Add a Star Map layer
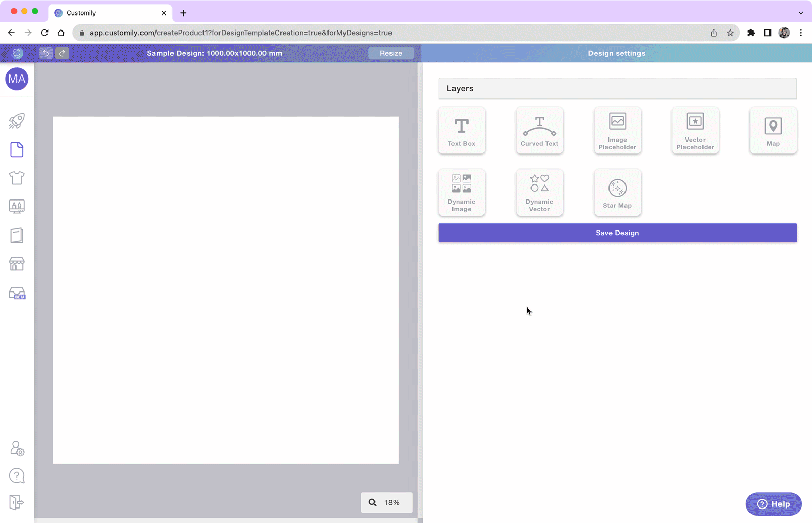Viewport: 812px width, 523px height. click(617, 192)
